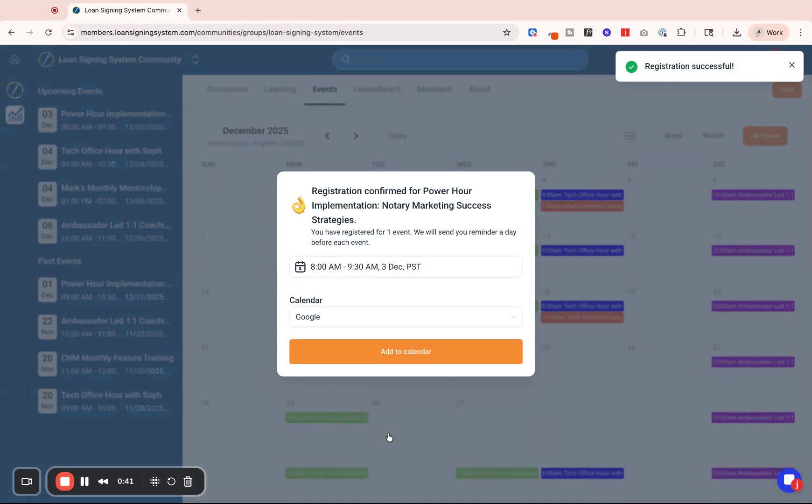812x504 pixels.
Task: View site information icon in address bar
Action: tap(70, 32)
